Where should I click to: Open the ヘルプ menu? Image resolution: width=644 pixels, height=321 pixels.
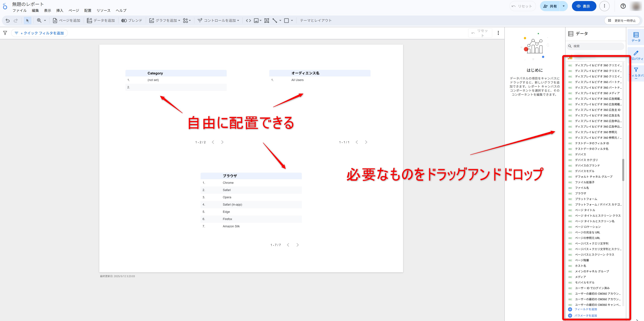[x=121, y=10]
